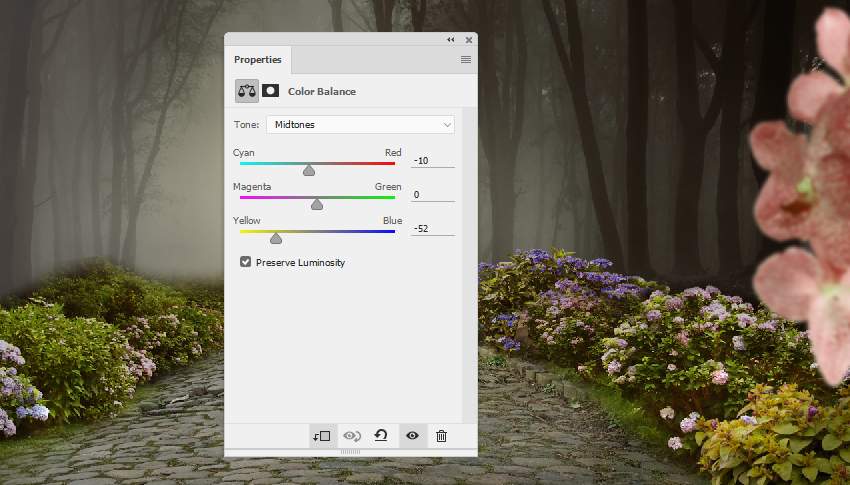The image size is (850, 485).
Task: Switch to the Properties tab
Action: click(x=257, y=60)
